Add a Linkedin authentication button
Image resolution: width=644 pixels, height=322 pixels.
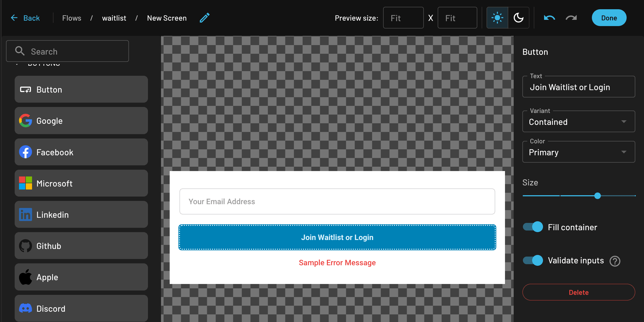[x=81, y=214]
